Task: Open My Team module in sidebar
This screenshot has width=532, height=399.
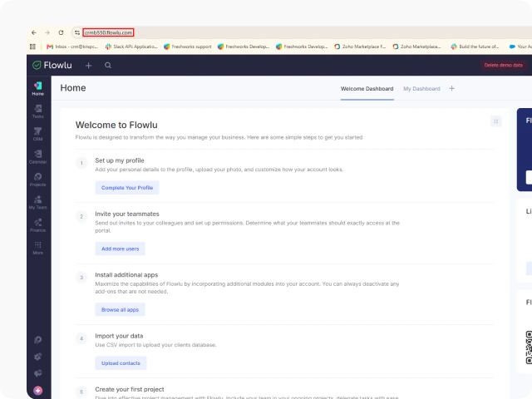Action: click(37, 202)
